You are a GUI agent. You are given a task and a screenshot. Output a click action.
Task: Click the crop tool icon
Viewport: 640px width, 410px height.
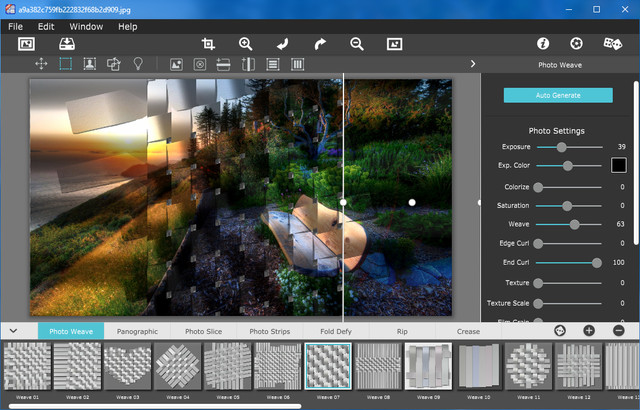208,44
